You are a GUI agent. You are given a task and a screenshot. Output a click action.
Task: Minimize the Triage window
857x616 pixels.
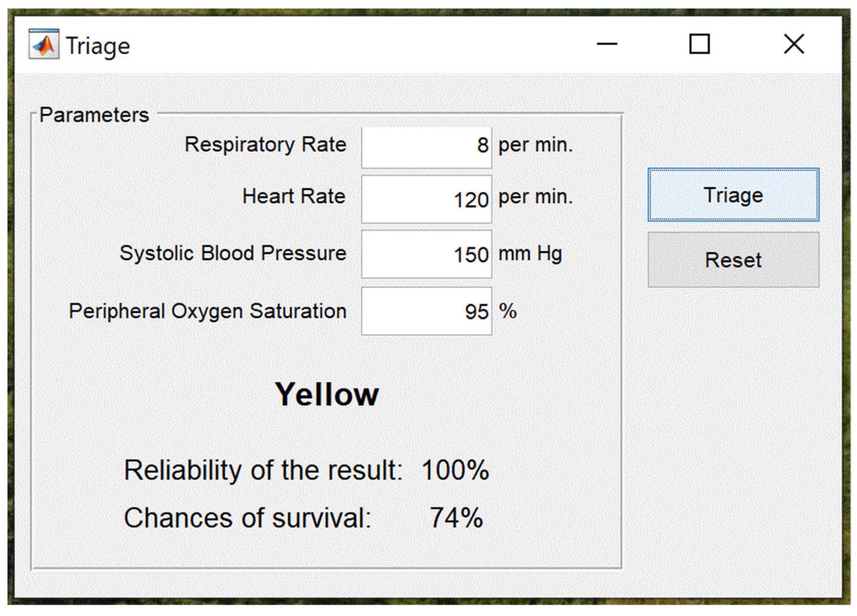click(606, 44)
